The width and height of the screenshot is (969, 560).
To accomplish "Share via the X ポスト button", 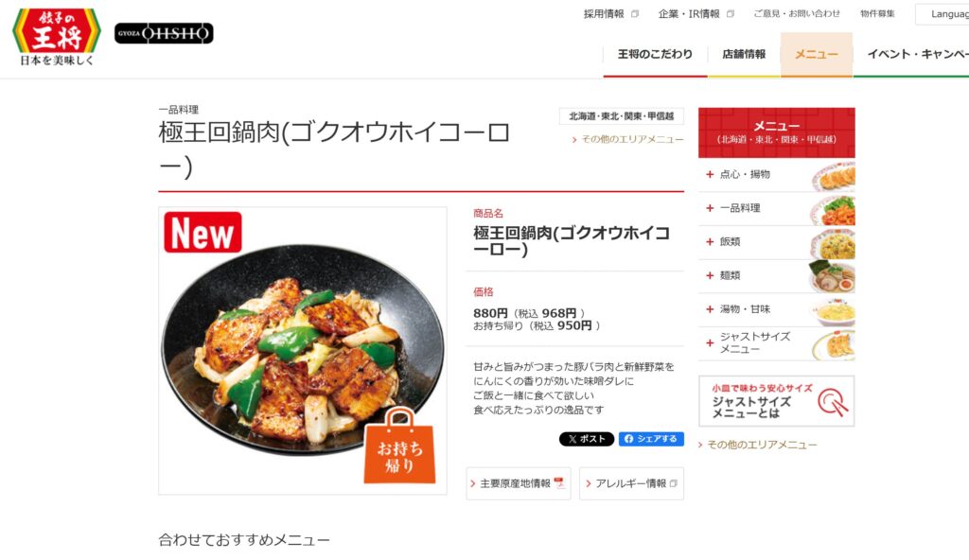I will click(x=587, y=439).
